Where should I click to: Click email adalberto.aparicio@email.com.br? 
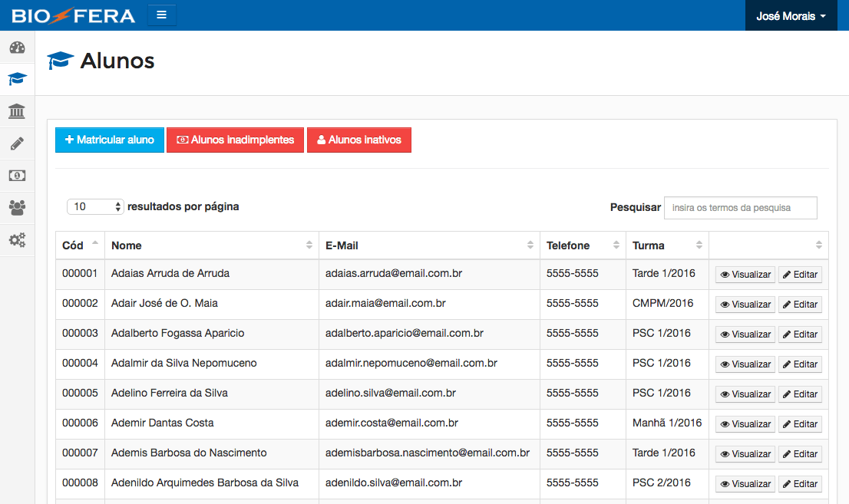point(405,333)
